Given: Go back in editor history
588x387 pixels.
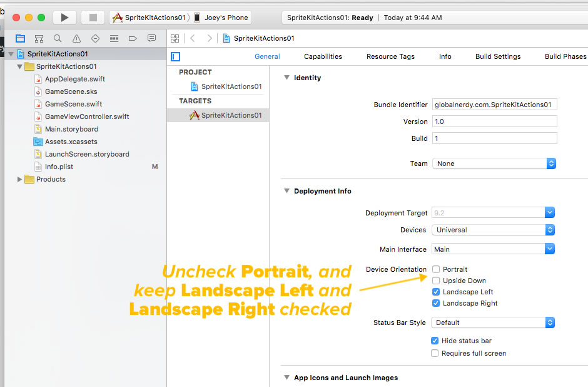Looking at the screenshot, I should pyautogui.click(x=193, y=38).
